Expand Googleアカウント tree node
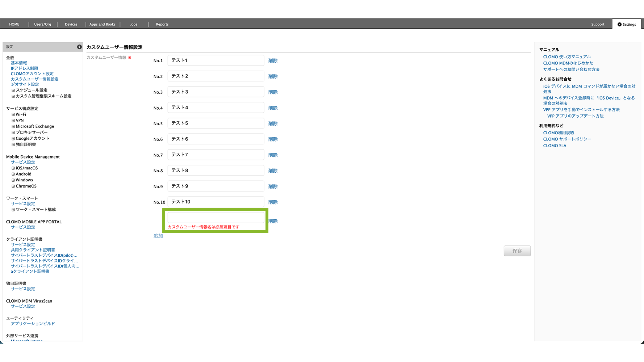The width and height of the screenshot is (644, 362). 13,139
